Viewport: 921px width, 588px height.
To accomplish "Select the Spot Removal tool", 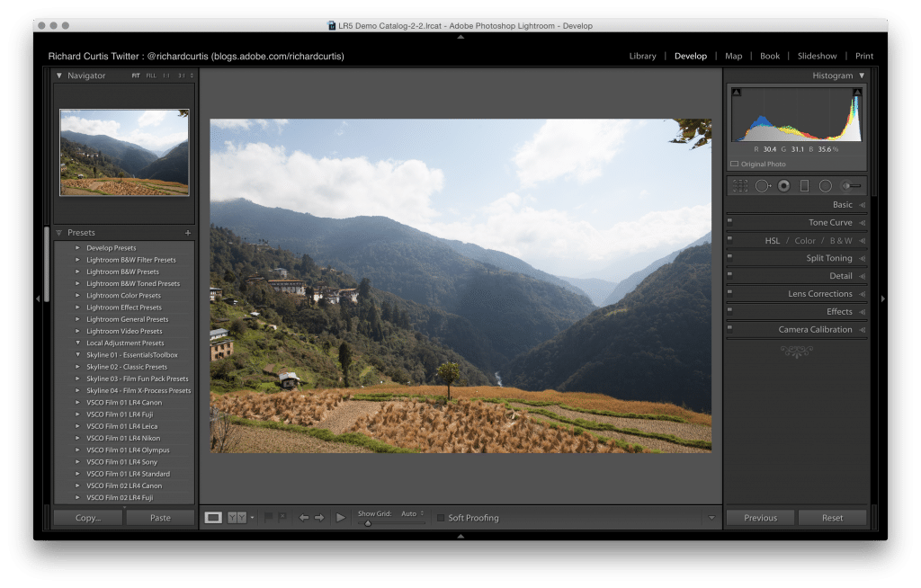I will [763, 186].
